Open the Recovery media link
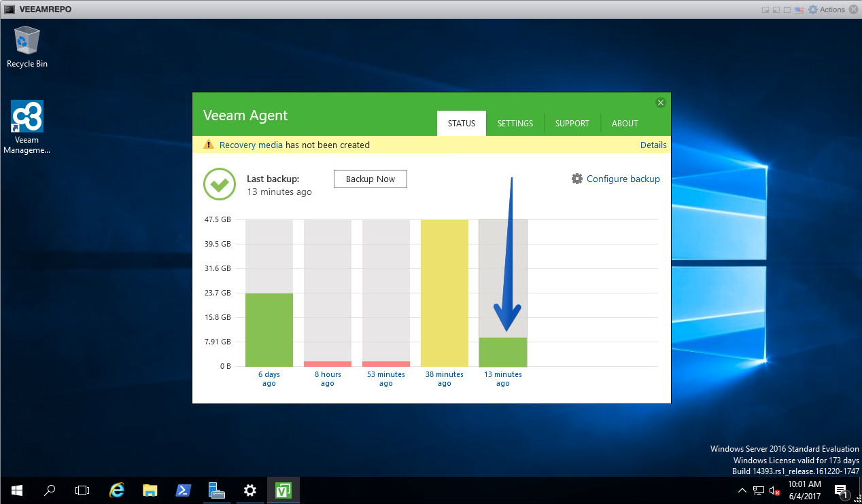This screenshot has width=862, height=504. [x=251, y=145]
